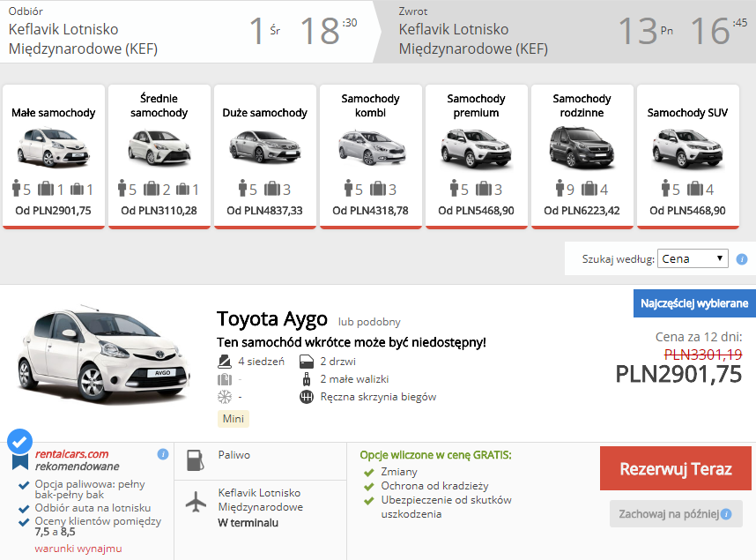Click the pickup time 18:30
Viewport: 756px width, 560px height.
pyautogui.click(x=329, y=31)
